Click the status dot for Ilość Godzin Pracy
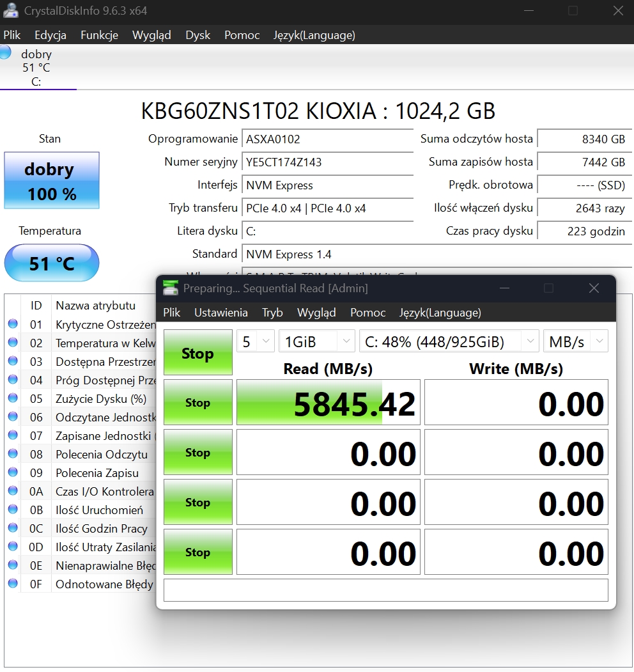The height and width of the screenshot is (672, 634). [12, 528]
